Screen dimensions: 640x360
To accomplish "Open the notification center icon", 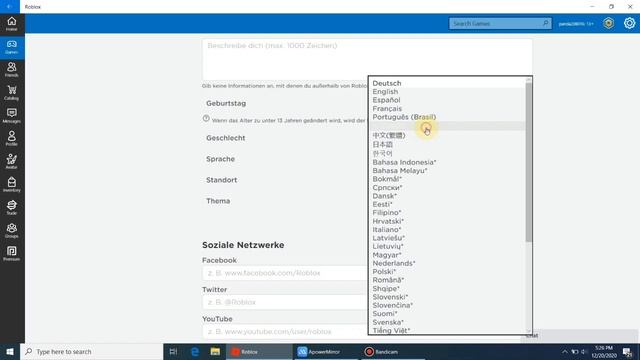I will pos(627,351).
